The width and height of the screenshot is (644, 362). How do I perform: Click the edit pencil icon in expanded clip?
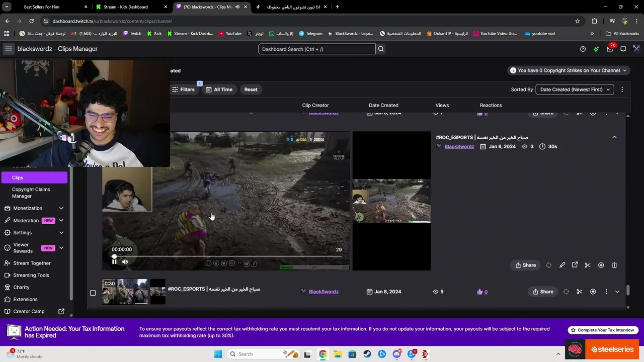pos(562,265)
